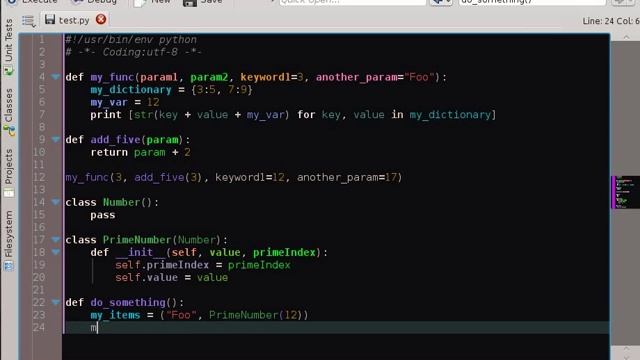Screen dimensions: 640x360
Task: Click the print list comprehension line
Action: 293,115
